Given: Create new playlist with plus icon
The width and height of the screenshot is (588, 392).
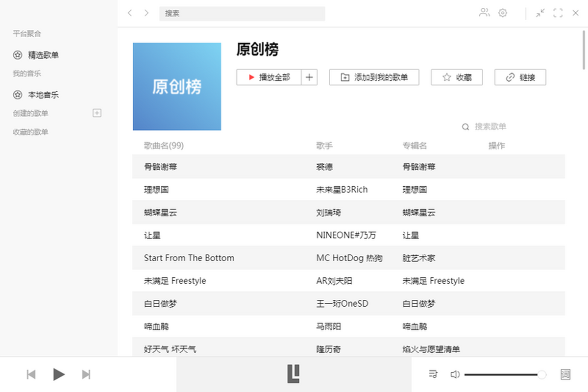Looking at the screenshot, I should tap(97, 113).
